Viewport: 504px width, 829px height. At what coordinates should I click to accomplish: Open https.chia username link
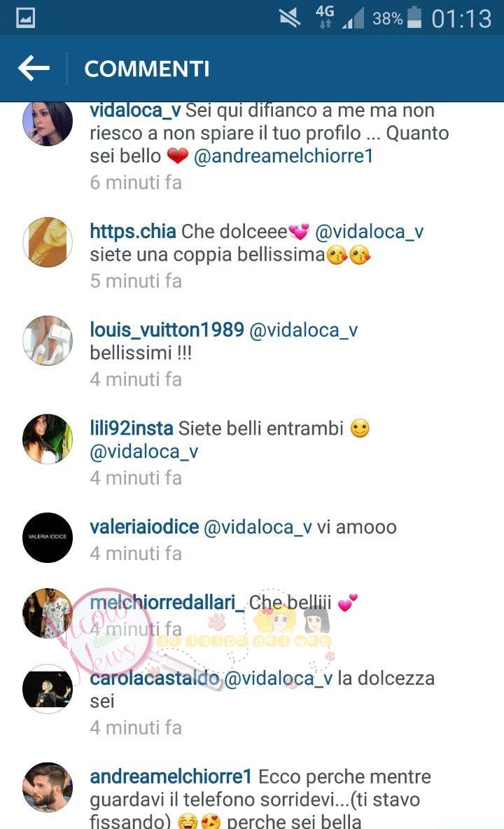pos(132,232)
